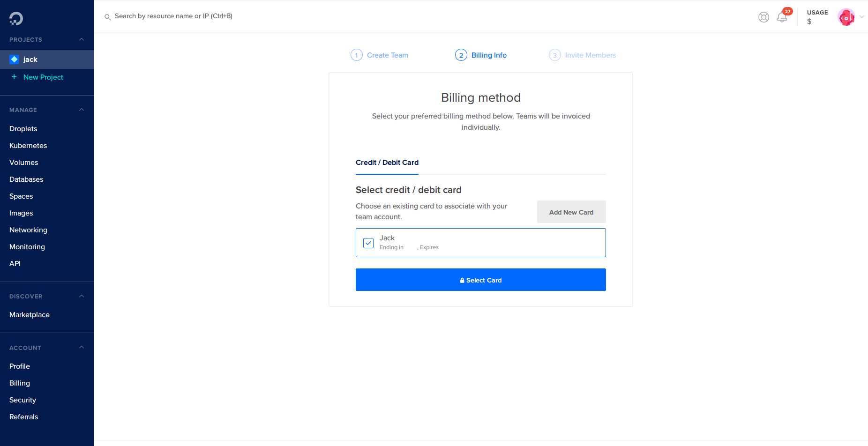Click the plus icon beside New Project
This screenshot has width=868, height=446.
pos(14,77)
